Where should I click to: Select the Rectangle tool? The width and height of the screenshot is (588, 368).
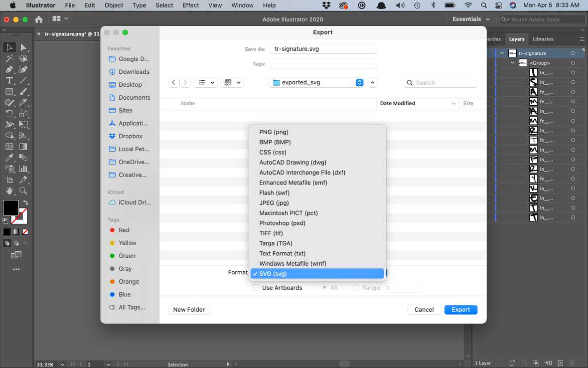(x=9, y=91)
